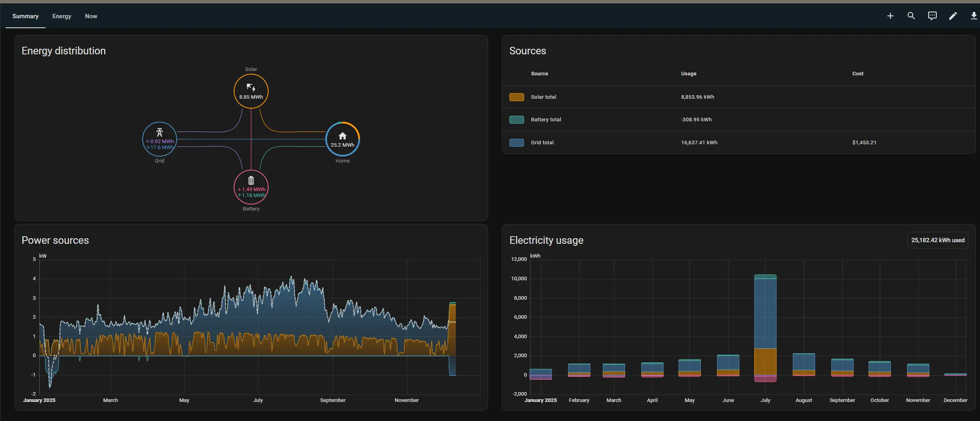
Task: Switch to the Energy tab
Action: coord(61,16)
